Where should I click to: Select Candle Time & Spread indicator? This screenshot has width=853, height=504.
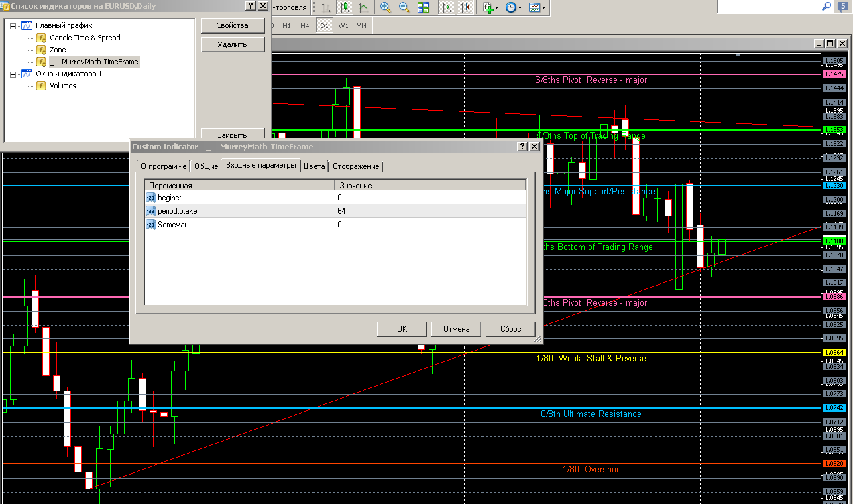click(x=85, y=38)
